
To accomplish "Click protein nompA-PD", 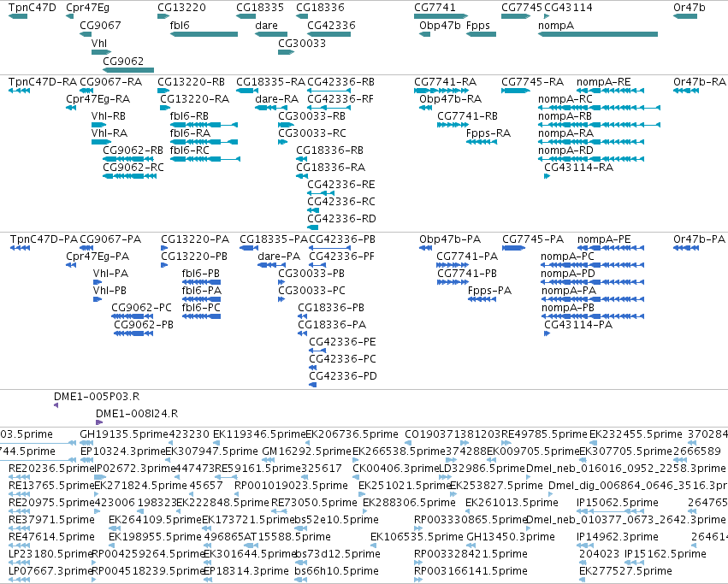I will tap(568, 274).
